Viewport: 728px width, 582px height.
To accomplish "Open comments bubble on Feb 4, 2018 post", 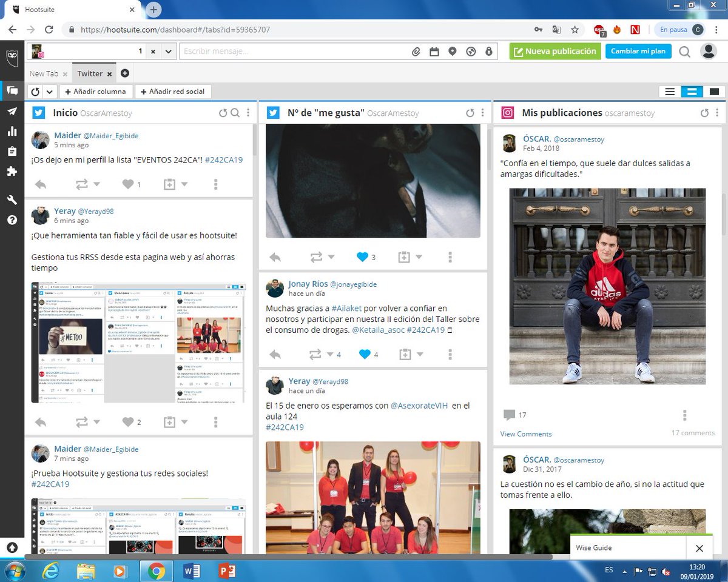I will pyautogui.click(x=509, y=415).
